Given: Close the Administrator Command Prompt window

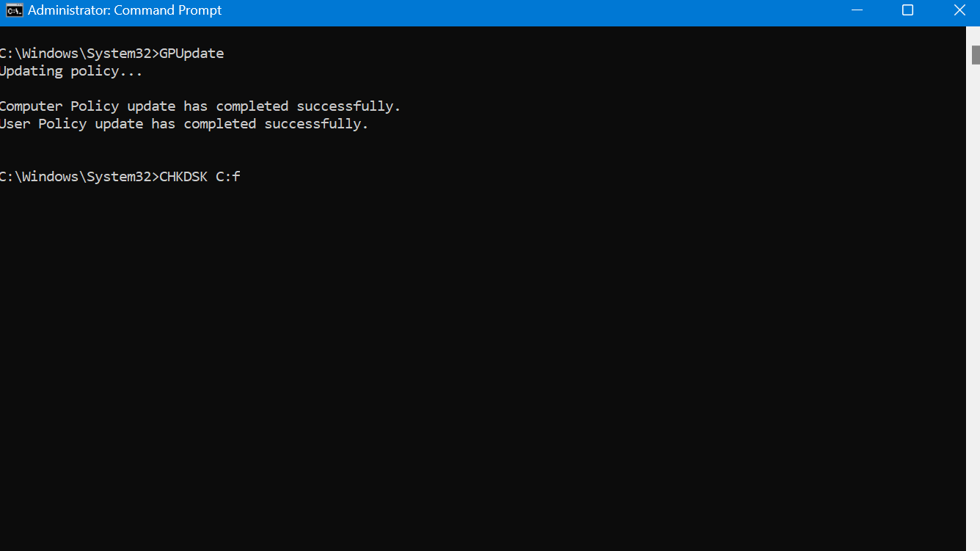Looking at the screenshot, I should click(x=959, y=10).
